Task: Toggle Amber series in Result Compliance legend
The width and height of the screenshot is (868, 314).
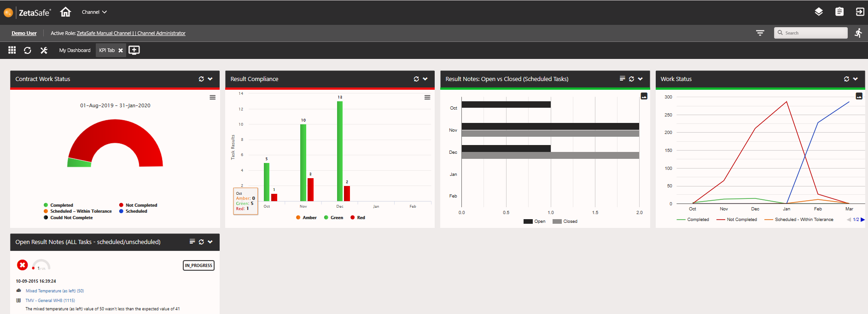Action: 307,218
